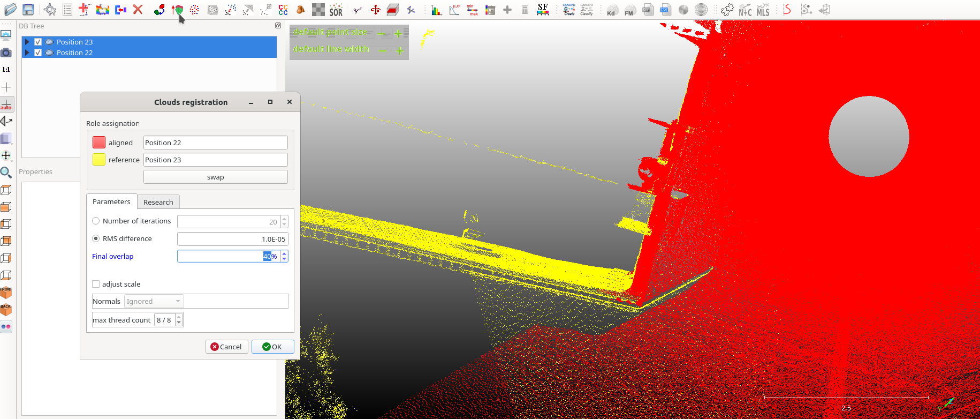Confirm registration with OK button
This screenshot has height=419, width=980.
click(x=272, y=347)
